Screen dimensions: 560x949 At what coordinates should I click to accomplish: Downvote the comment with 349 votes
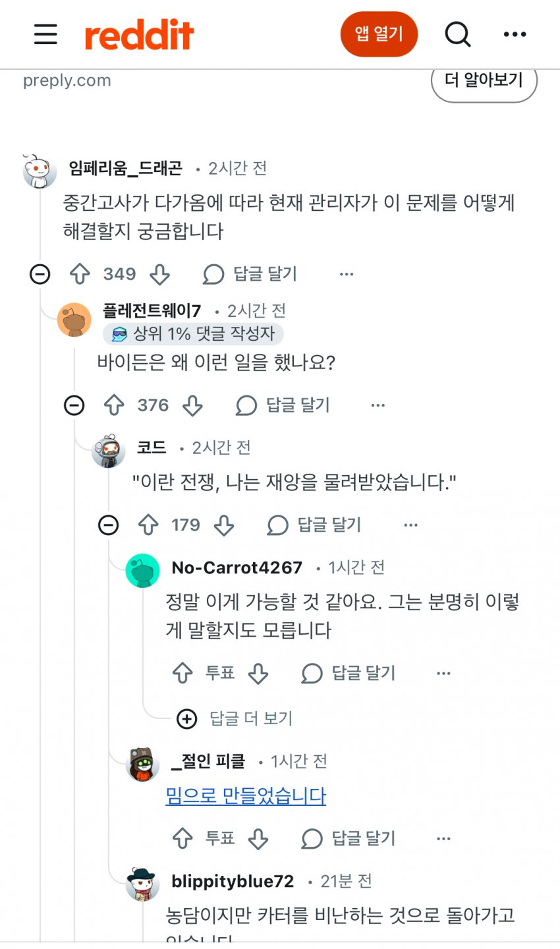click(x=160, y=274)
